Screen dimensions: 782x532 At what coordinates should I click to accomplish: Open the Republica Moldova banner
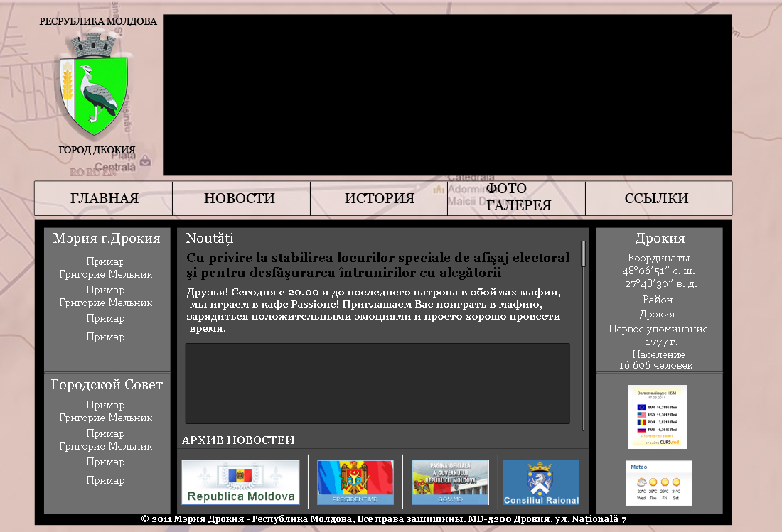click(240, 482)
